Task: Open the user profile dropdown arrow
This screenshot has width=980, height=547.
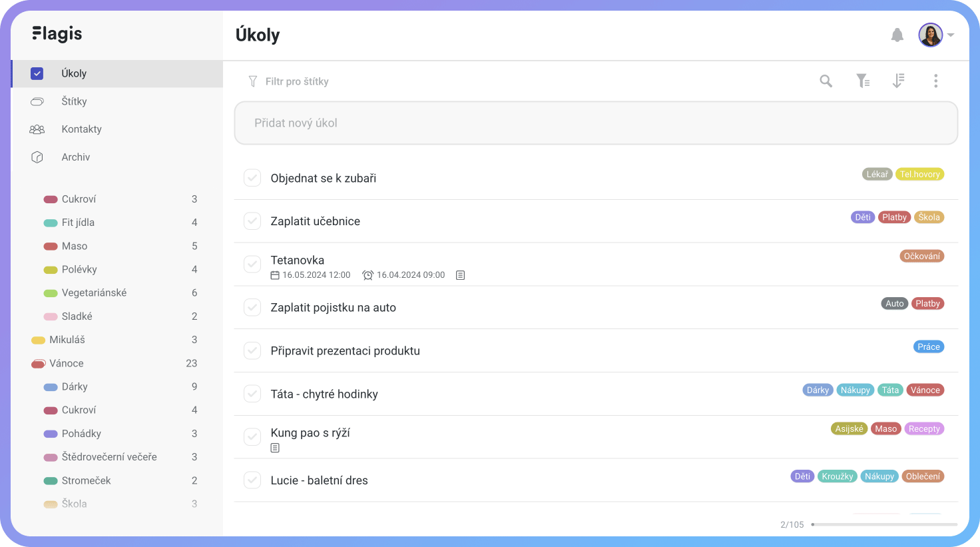Action: [951, 35]
